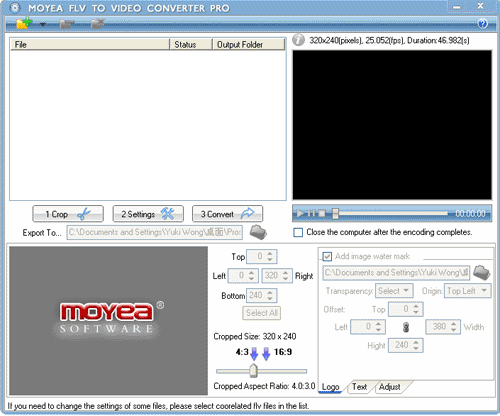Click the watermark image path field
Viewport: 500px width, 416px height.
[396, 273]
